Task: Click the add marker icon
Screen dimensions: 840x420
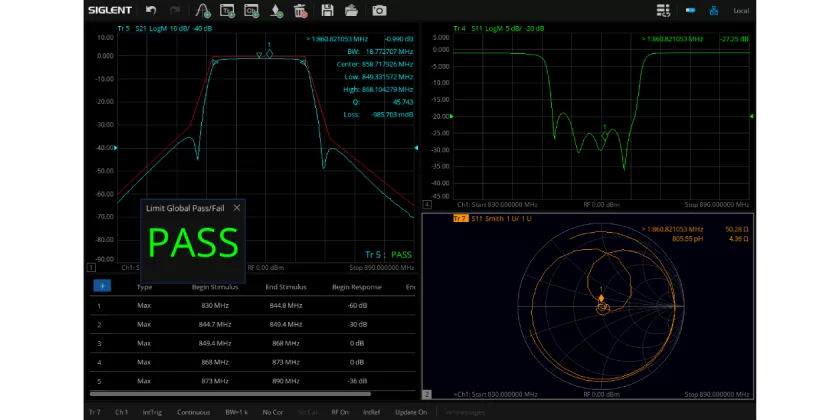Action: 276,11
